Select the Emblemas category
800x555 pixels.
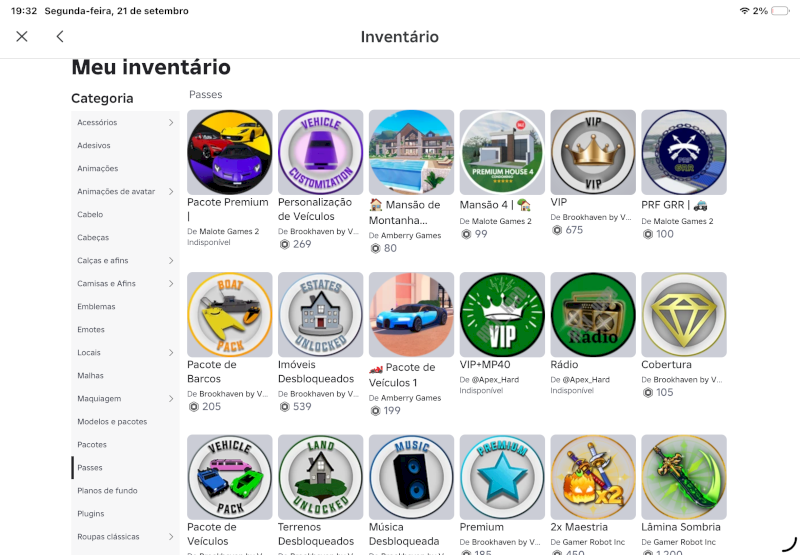(x=96, y=307)
